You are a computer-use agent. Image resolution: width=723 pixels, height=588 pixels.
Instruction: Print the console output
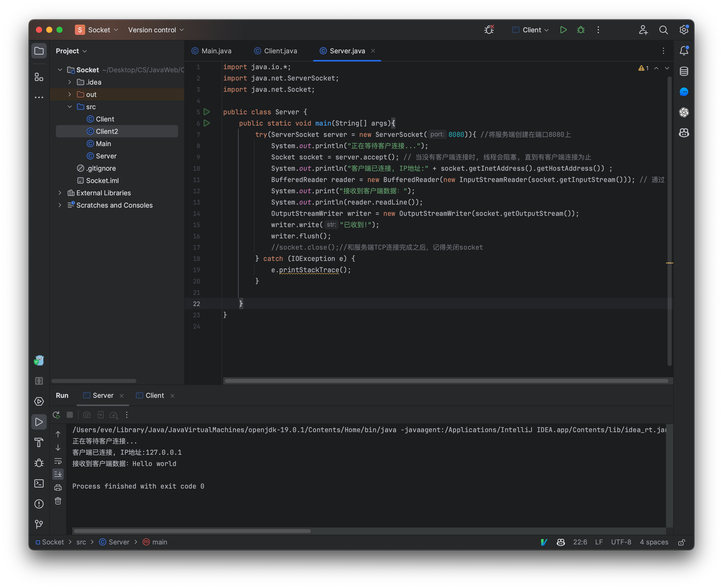coord(58,487)
